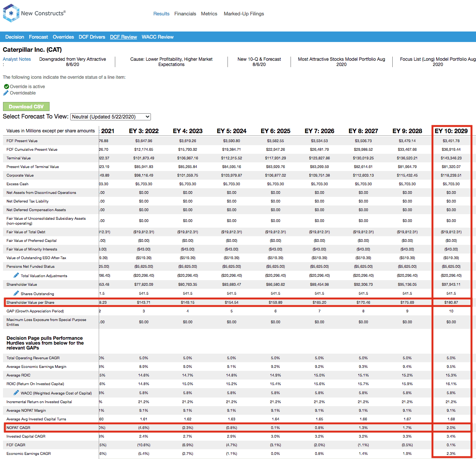Click the Pensions Net Funded Status label
Viewport: 476px width, 459px height.
coord(30,267)
